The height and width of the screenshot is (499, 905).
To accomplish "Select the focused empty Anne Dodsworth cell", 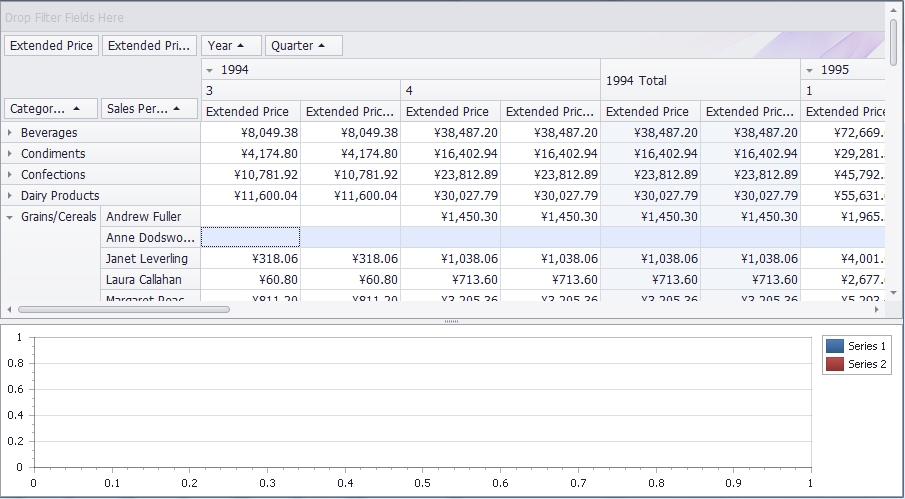I will tap(250, 237).
